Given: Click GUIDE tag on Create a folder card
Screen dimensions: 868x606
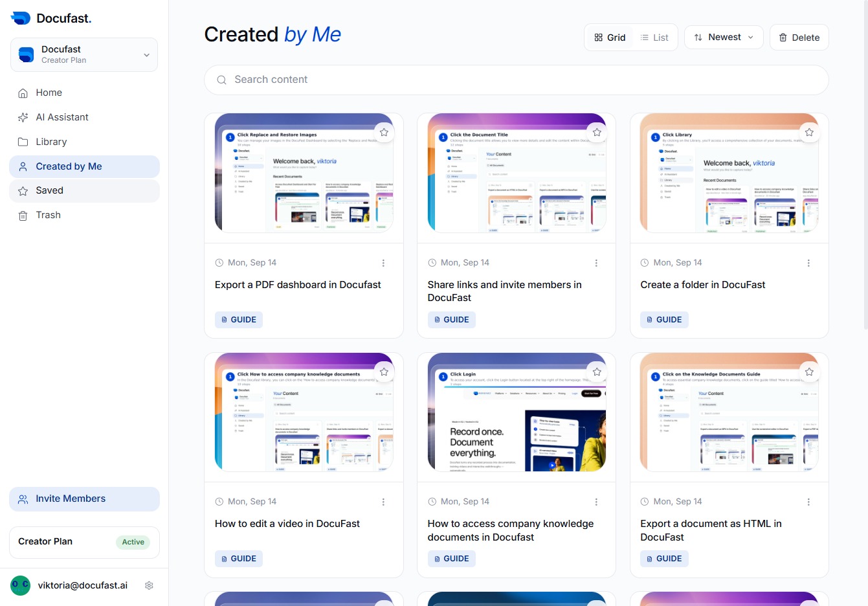Looking at the screenshot, I should [664, 320].
